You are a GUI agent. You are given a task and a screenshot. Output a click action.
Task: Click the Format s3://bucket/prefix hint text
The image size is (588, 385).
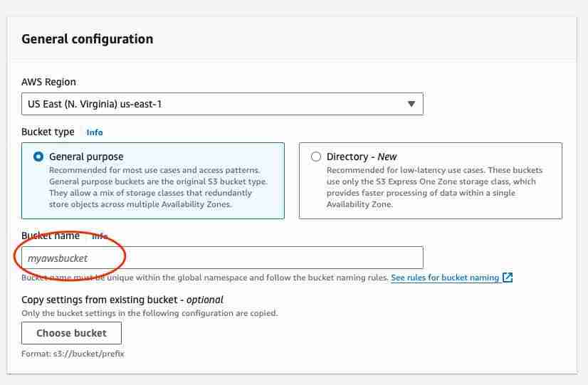73,354
